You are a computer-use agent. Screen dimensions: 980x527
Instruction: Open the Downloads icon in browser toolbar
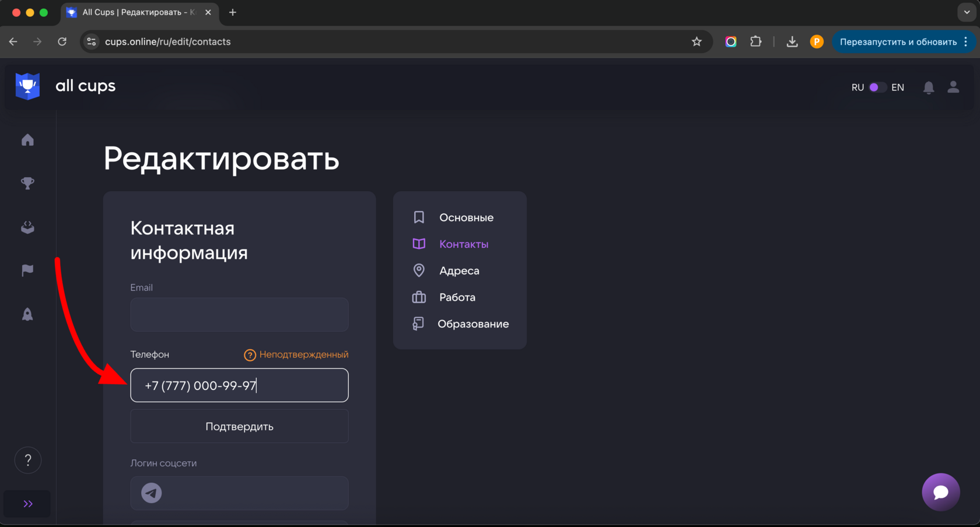coord(792,42)
